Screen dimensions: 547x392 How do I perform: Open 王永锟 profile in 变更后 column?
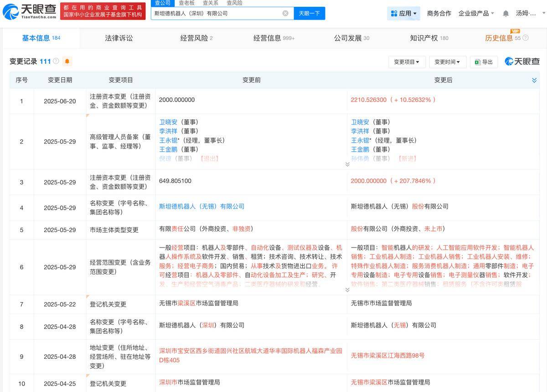(x=361, y=140)
